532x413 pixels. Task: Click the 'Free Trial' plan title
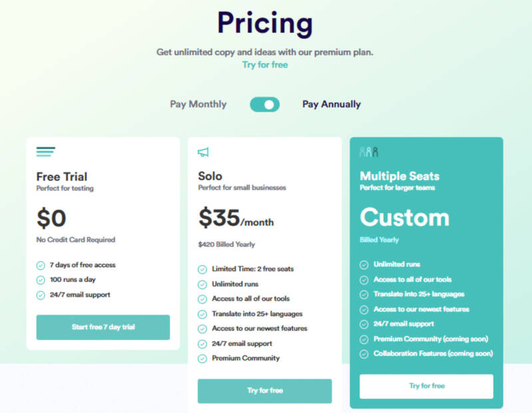pos(62,176)
